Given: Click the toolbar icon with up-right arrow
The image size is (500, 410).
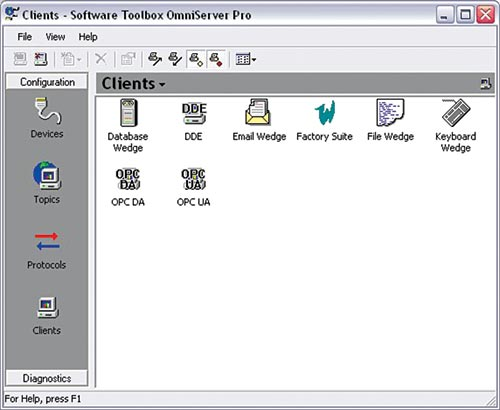Looking at the screenshot, I should click(x=155, y=59).
